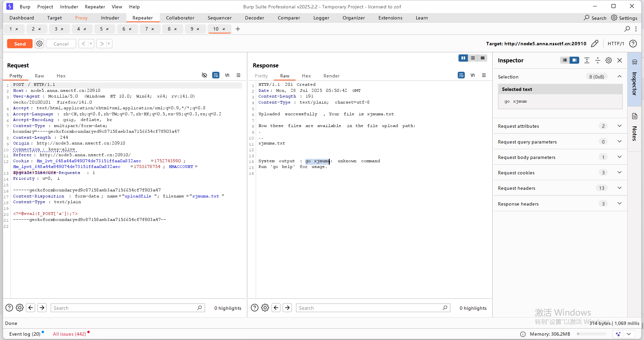
Task: Search Repeater tabs magnifier icon
Action: pyautogui.click(x=627, y=29)
